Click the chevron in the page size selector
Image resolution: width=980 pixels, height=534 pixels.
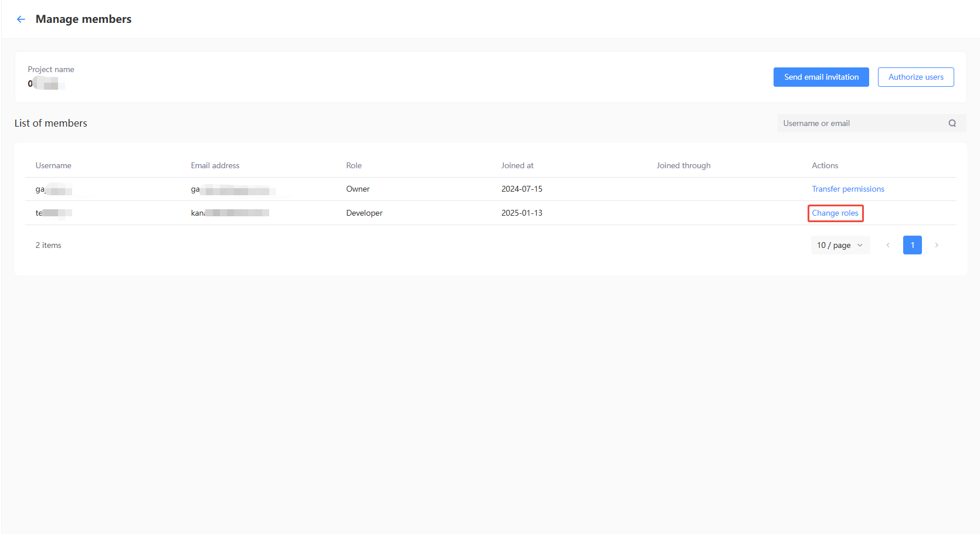pos(860,245)
